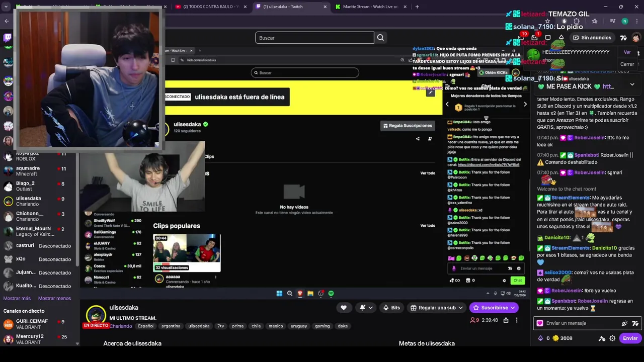The height and width of the screenshot is (362, 644).
Task: Click the channel points clover icon
Action: tap(556, 338)
